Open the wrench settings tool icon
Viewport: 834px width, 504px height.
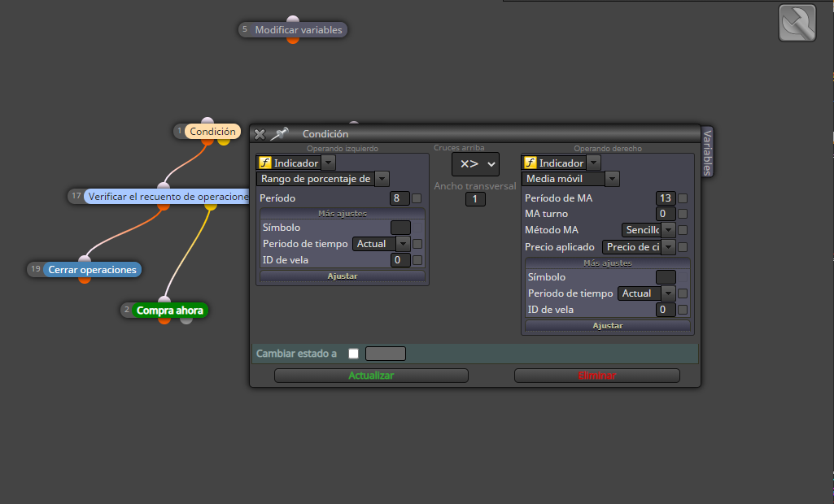(x=797, y=23)
